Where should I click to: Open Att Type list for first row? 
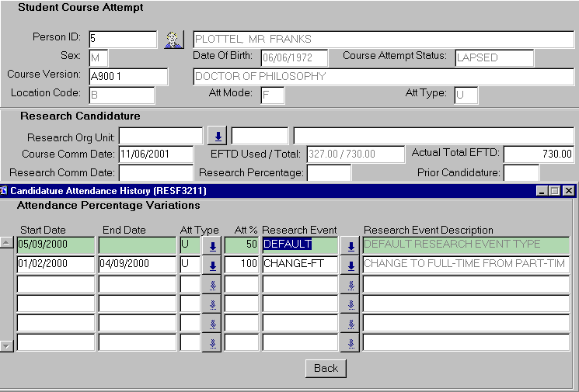tap(211, 246)
